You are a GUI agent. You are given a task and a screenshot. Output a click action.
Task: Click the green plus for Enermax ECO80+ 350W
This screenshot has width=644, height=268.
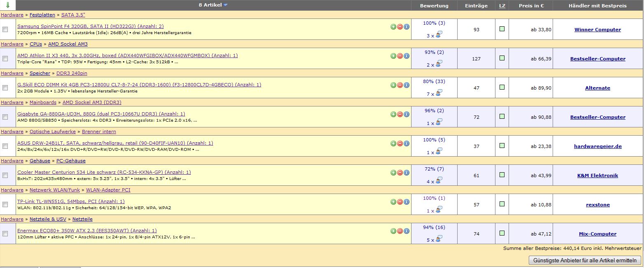[x=393, y=231]
